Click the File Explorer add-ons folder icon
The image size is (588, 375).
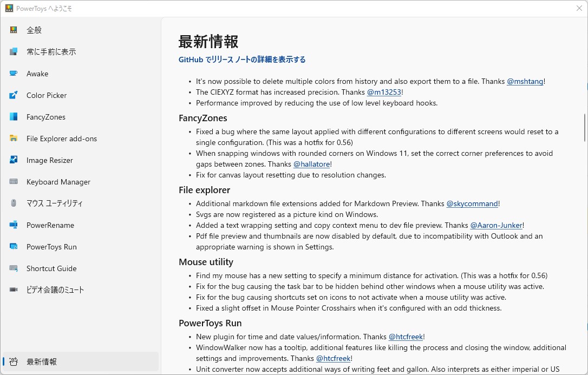point(14,139)
